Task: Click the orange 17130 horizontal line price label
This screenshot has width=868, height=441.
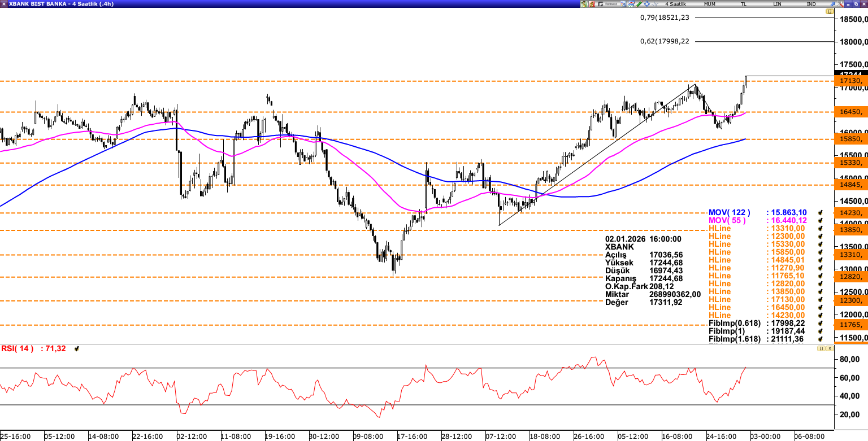Action: point(850,81)
